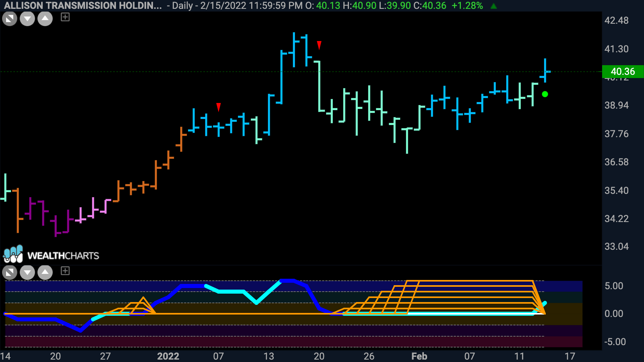Click the price panel's diagonal resize icon
This screenshot has height=362, width=644.
tap(10, 19)
